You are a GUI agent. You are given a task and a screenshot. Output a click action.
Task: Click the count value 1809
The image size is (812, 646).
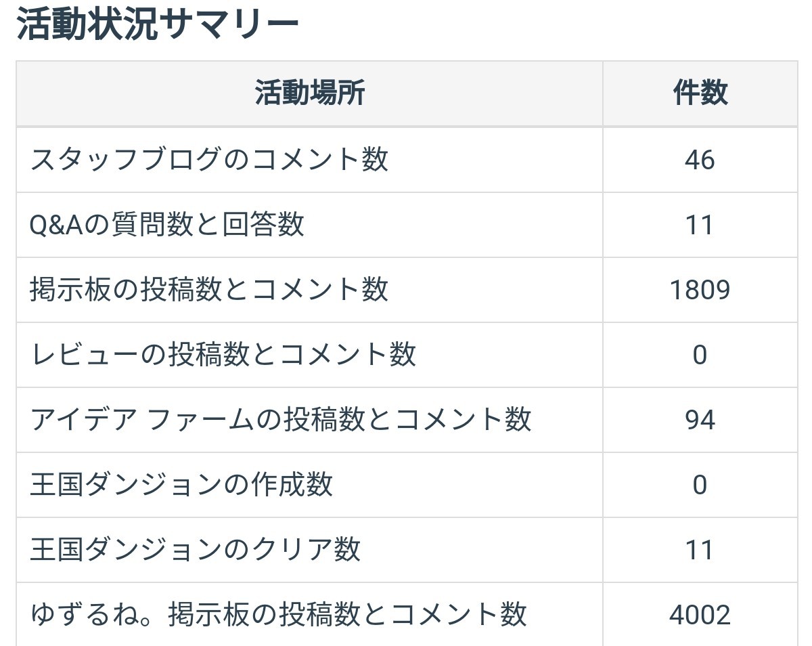pos(700,290)
